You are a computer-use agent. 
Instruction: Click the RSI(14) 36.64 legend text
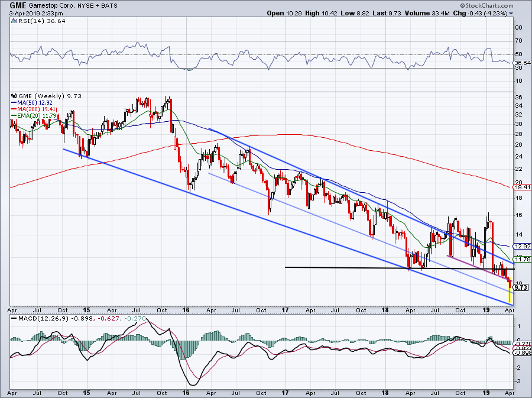coord(41,21)
